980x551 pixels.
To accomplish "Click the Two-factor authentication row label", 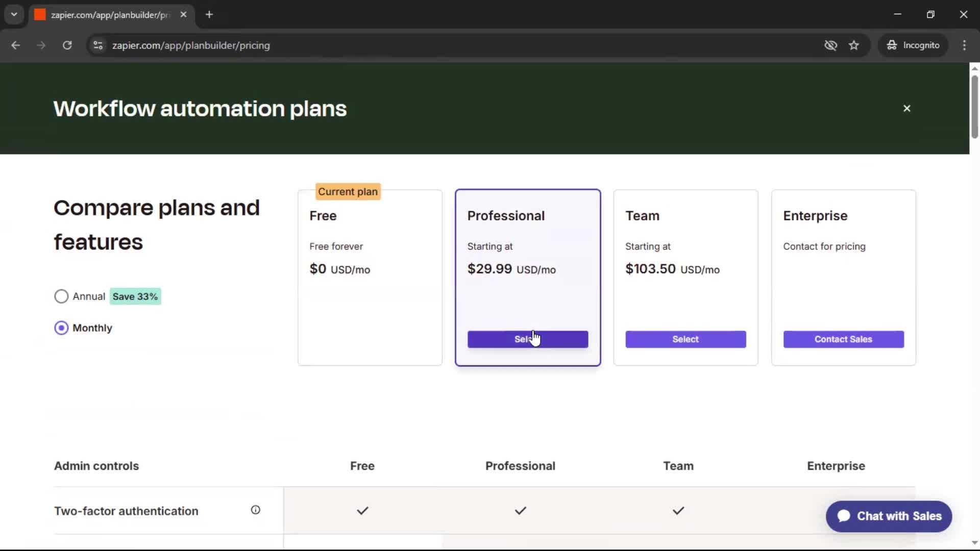I will tap(126, 511).
